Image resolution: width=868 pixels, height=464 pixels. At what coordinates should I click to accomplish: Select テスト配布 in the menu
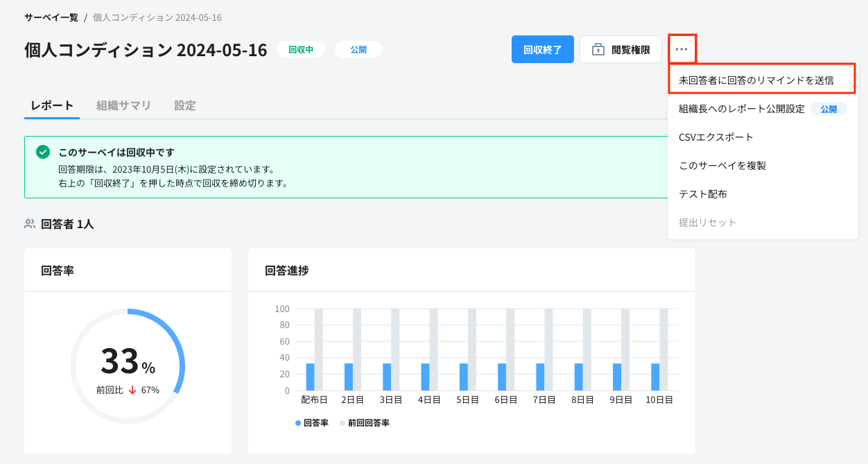click(702, 194)
